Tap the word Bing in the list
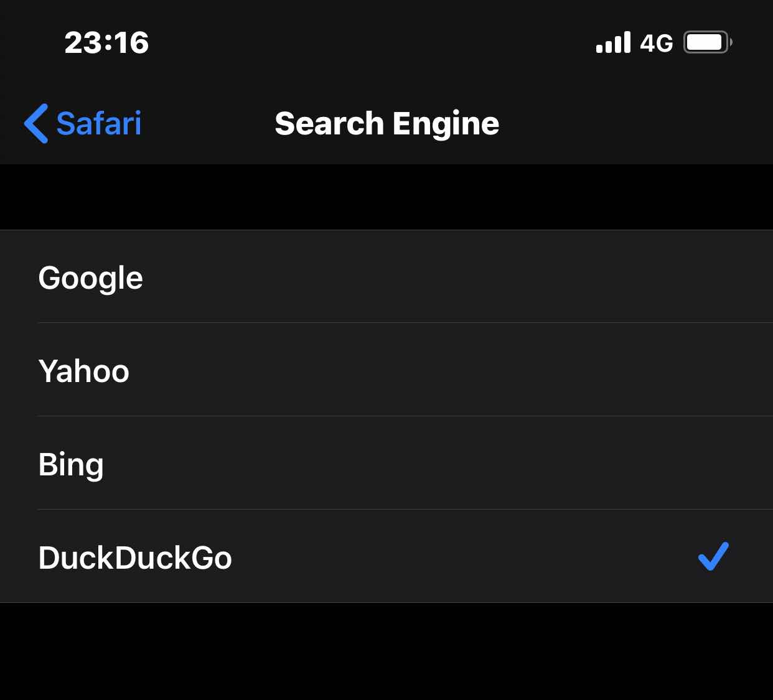The width and height of the screenshot is (773, 700). pos(71,465)
